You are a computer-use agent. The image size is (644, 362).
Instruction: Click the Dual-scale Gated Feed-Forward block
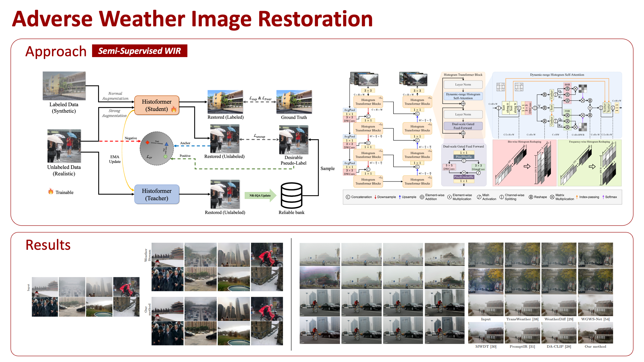pyautogui.click(x=463, y=126)
